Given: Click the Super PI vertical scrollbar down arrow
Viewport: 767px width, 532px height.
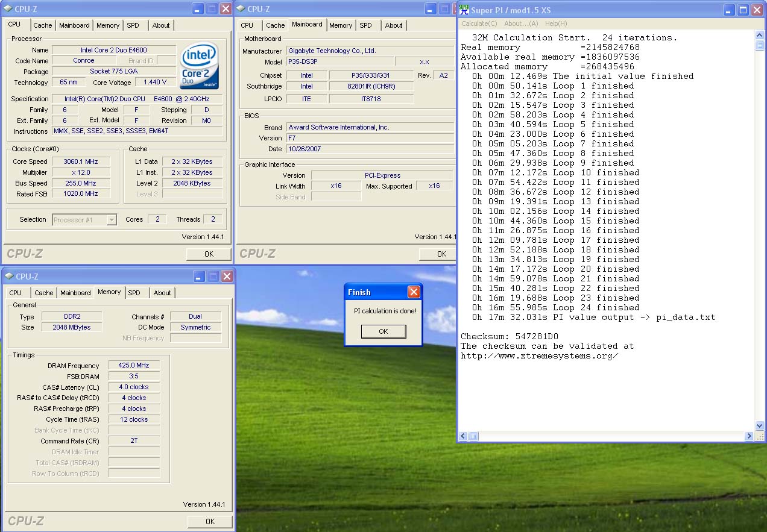Looking at the screenshot, I should (x=759, y=426).
